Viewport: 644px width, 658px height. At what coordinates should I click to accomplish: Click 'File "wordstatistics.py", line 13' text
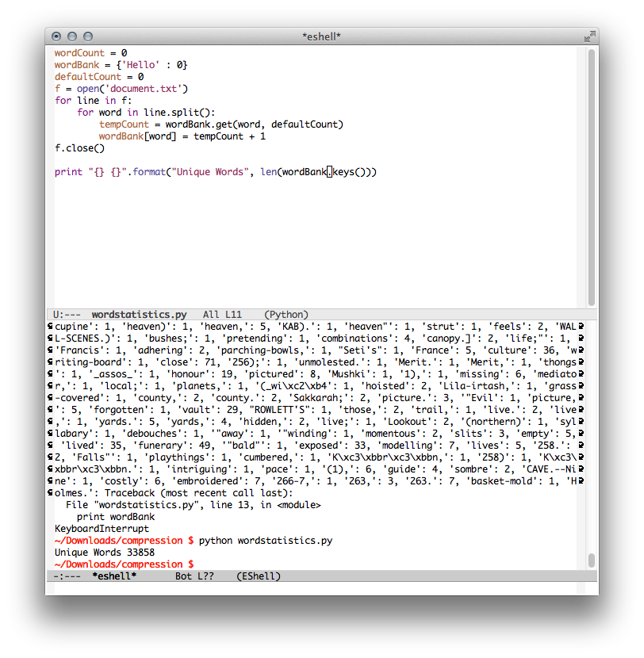pos(159,505)
